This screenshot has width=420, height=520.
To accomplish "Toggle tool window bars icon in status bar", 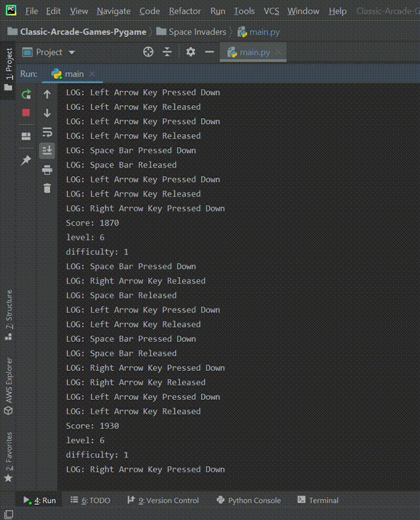I will click(x=9, y=514).
